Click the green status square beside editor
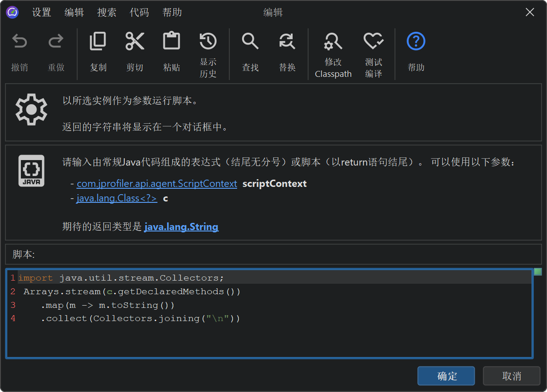The height and width of the screenshot is (392, 547). click(x=538, y=272)
